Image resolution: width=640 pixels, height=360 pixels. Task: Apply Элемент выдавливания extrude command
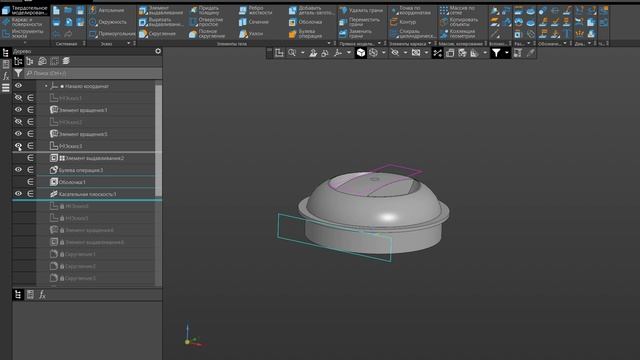(x=161, y=11)
